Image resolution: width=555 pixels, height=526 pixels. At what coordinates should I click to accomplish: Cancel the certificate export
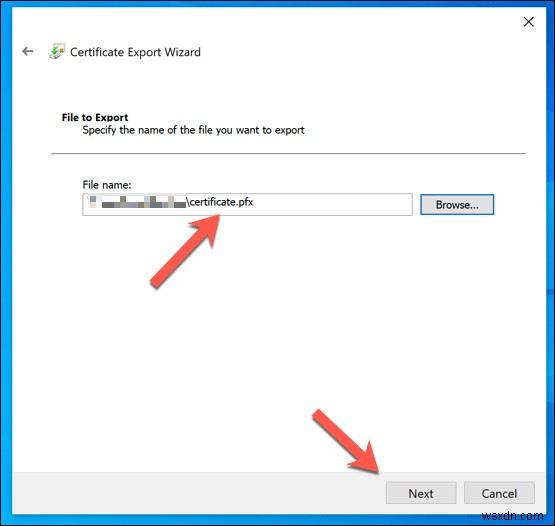[x=499, y=493]
